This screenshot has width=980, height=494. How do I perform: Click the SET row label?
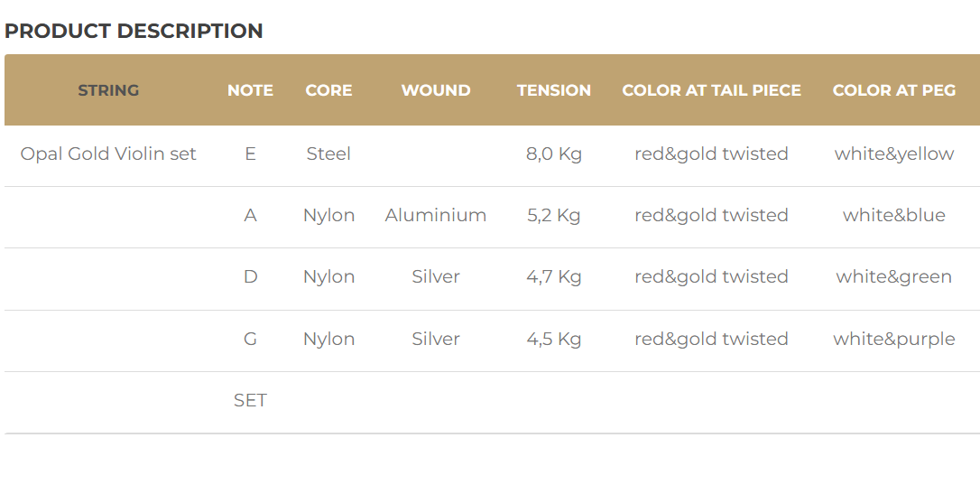click(250, 400)
